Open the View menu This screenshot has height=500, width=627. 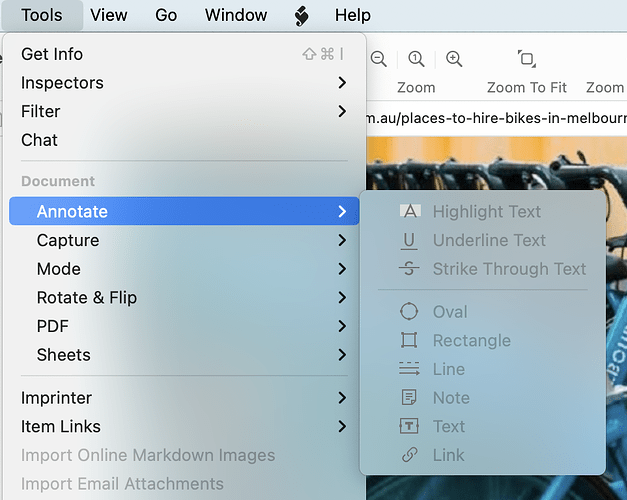click(x=109, y=15)
